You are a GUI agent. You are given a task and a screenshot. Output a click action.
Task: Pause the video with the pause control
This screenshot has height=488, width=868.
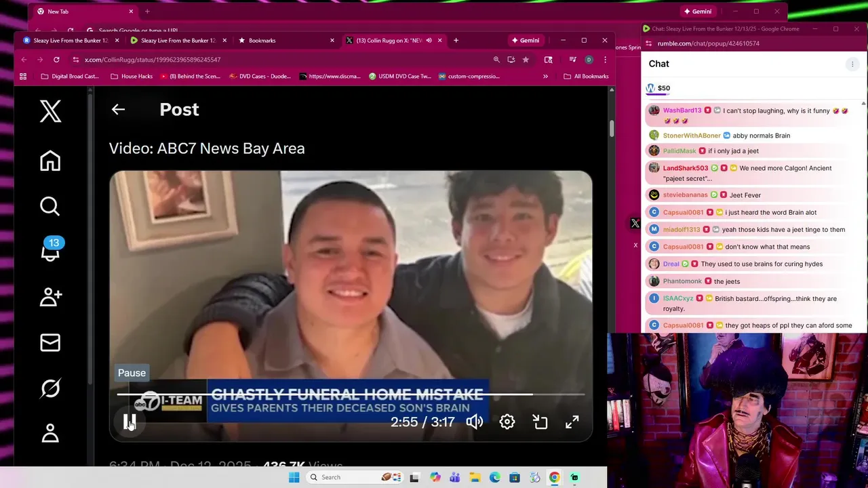130,422
